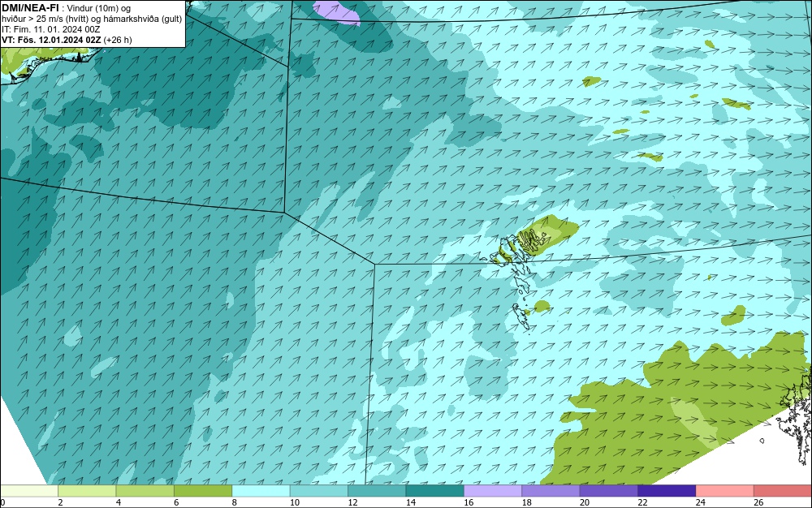This screenshot has width=812, height=508.
Task: Click the 8–10 m/s pale cyan legend swatch
Action: click(x=261, y=491)
